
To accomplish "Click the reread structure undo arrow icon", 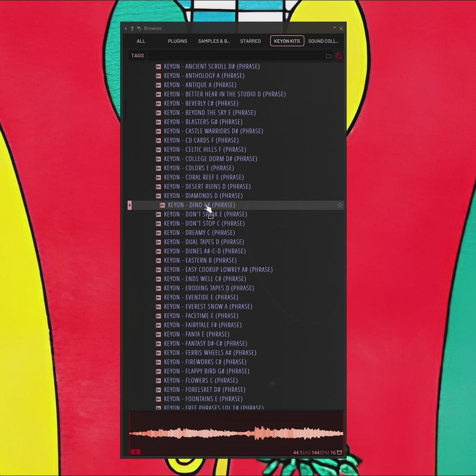I will 138,29.
